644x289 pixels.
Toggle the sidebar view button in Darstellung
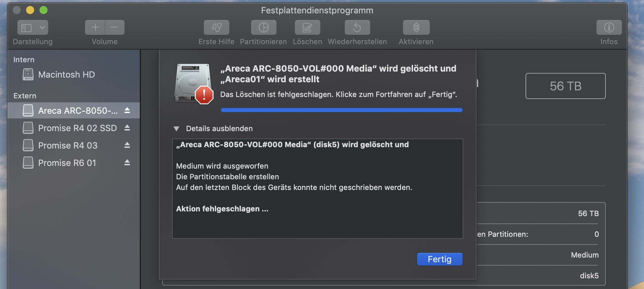pyautogui.click(x=27, y=27)
